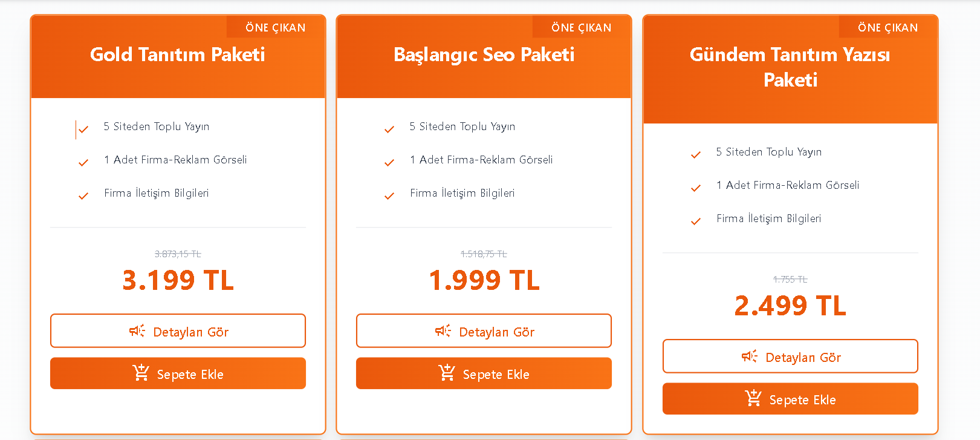This screenshot has height=440, width=980.
Task: Click ÖNE ÇIKAN badge on Başlangıc Seo card
Action: pos(581,27)
